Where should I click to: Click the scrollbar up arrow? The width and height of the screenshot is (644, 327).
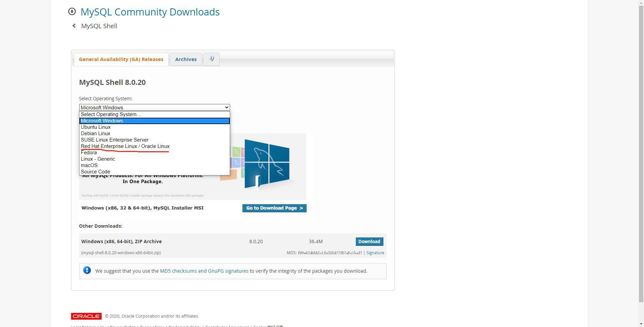[x=641, y=3]
